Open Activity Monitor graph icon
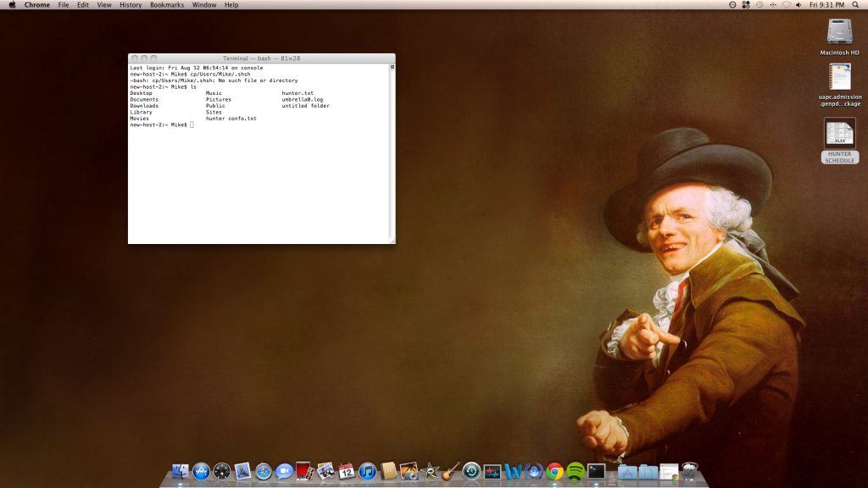This screenshot has height=488, width=868. pos(492,471)
